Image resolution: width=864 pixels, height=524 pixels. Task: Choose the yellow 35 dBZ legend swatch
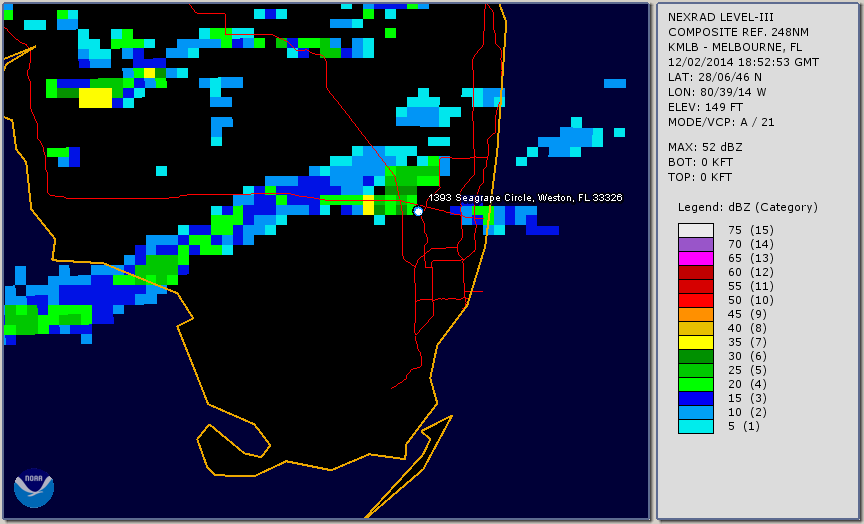click(x=695, y=342)
